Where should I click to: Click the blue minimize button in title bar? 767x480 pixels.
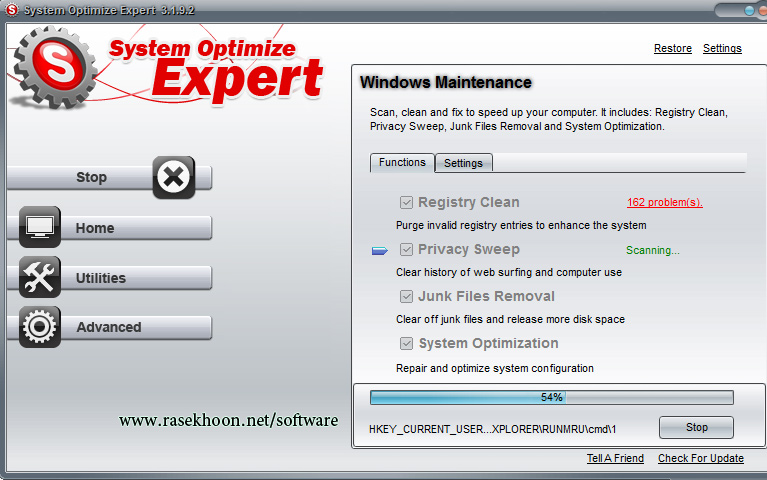[x=749, y=10]
